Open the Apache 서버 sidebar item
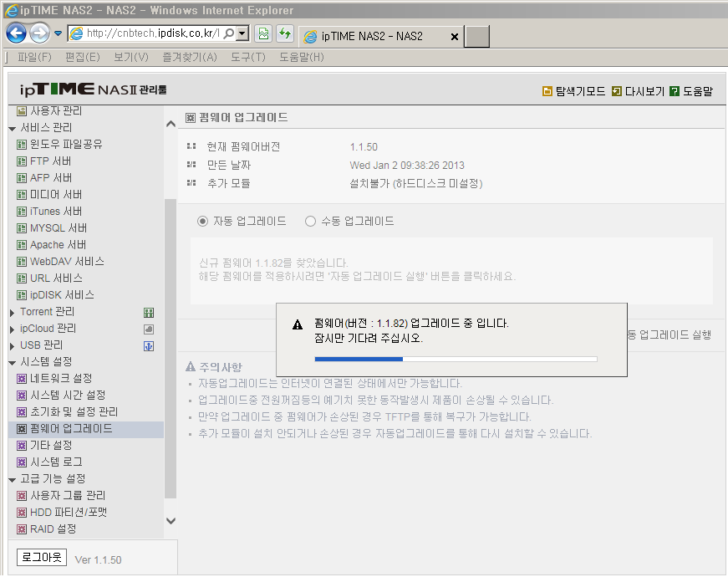This screenshot has height=577, width=728. [x=58, y=245]
